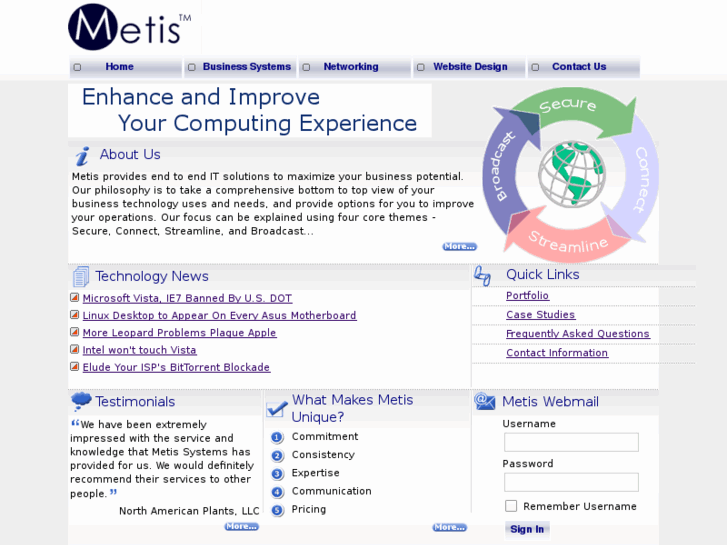The width and height of the screenshot is (727, 545).
Task: Open the Business Systems menu
Action: click(x=247, y=67)
